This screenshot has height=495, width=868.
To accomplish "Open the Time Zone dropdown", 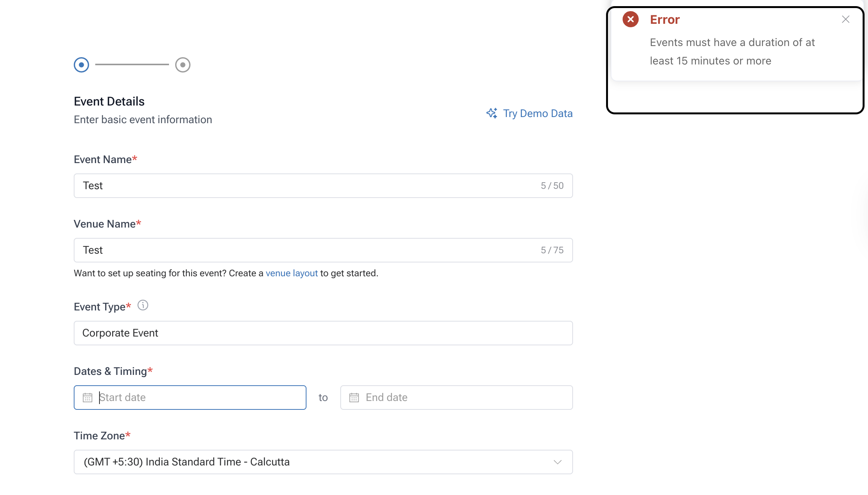I will tap(323, 462).
